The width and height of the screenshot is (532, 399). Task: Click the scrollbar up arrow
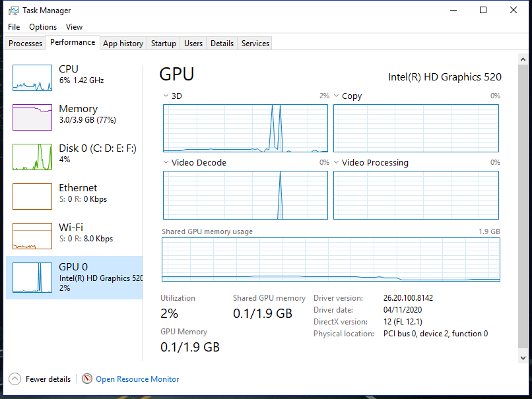click(x=523, y=59)
